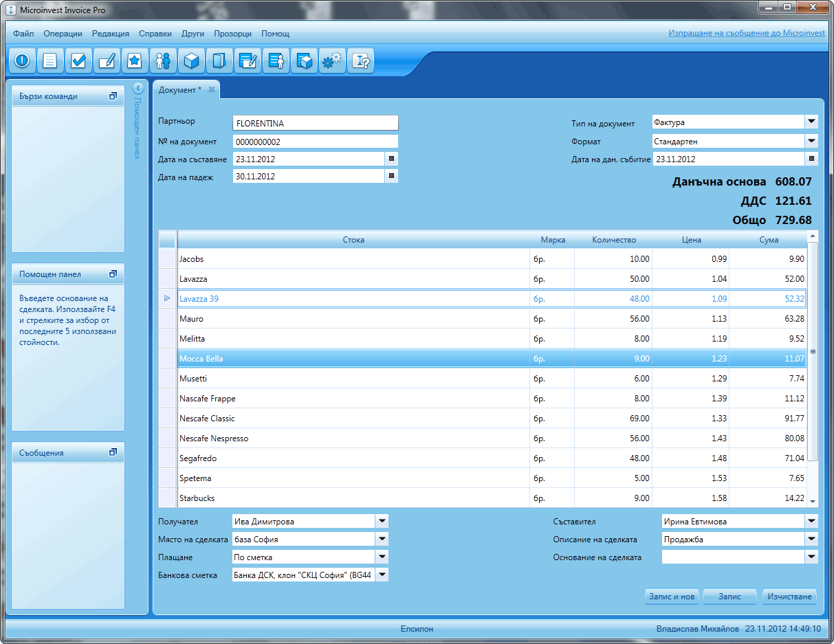Open the Справки menu

coord(155,33)
